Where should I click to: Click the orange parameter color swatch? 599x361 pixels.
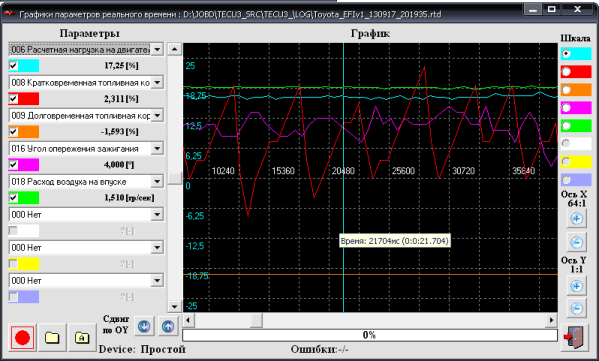coord(24,132)
